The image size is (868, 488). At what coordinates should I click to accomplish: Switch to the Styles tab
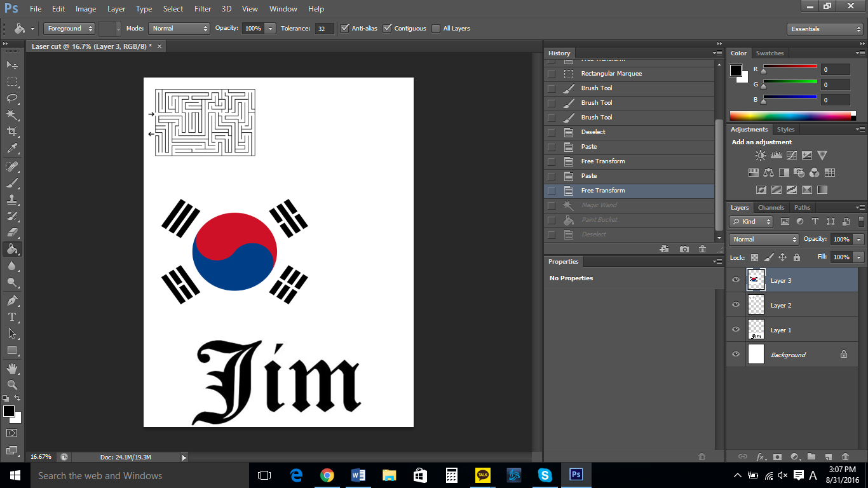pyautogui.click(x=785, y=129)
